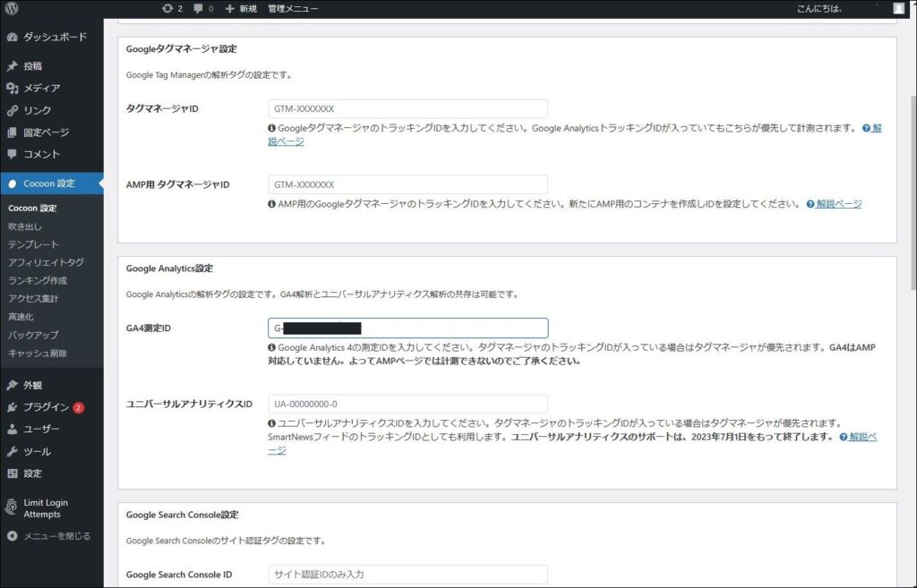Click the plugin update badge showing 2
This screenshot has height=588, width=917.
pyautogui.click(x=79, y=407)
